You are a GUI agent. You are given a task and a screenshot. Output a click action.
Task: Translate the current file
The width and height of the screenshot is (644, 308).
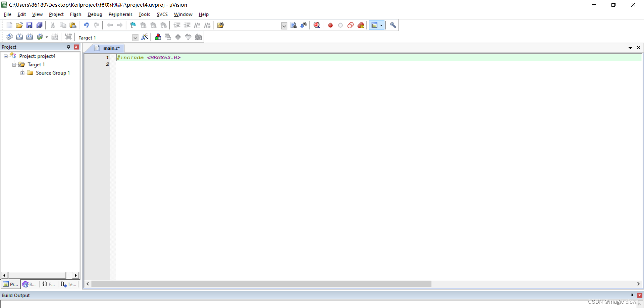[9, 37]
